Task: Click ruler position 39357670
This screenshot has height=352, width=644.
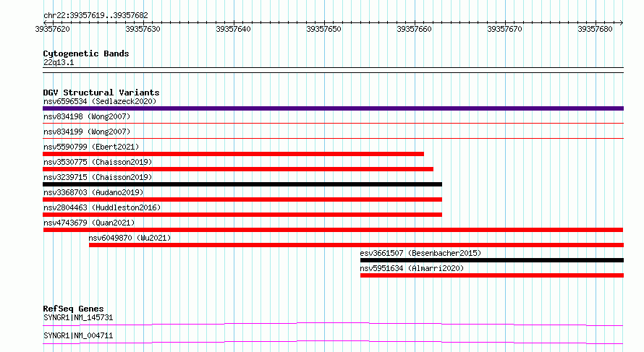Action: 504,29
